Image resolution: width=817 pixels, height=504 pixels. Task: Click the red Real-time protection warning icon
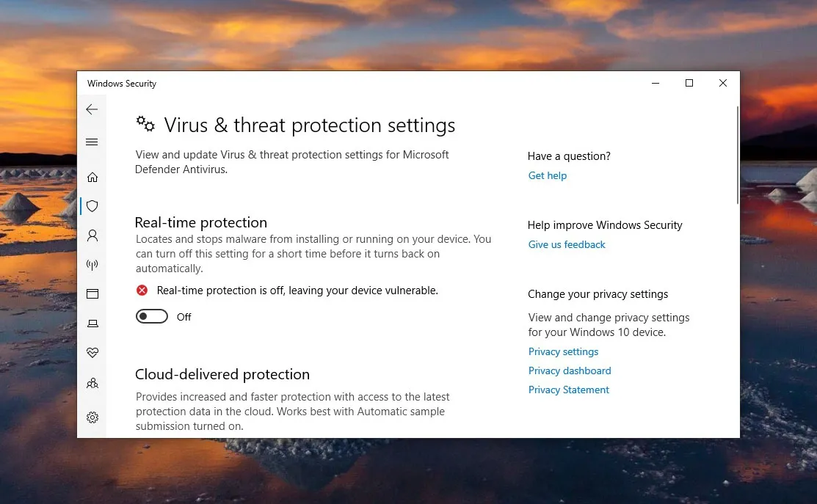point(142,291)
